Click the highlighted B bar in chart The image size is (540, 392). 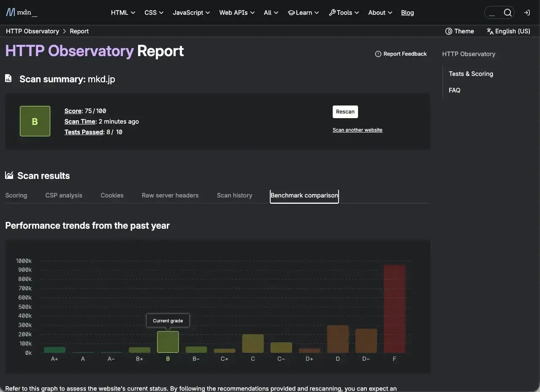point(168,342)
